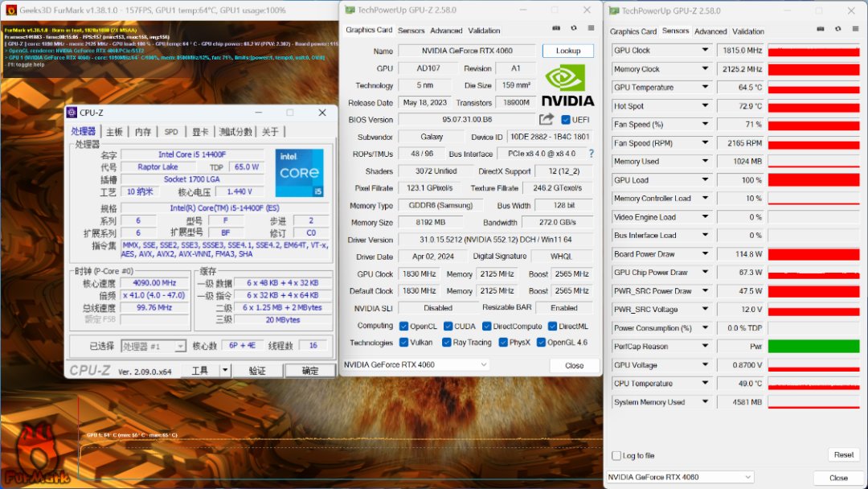The image size is (868, 489).
Task: Switch to Validation tab in Graphics Card window
Action: 484,31
